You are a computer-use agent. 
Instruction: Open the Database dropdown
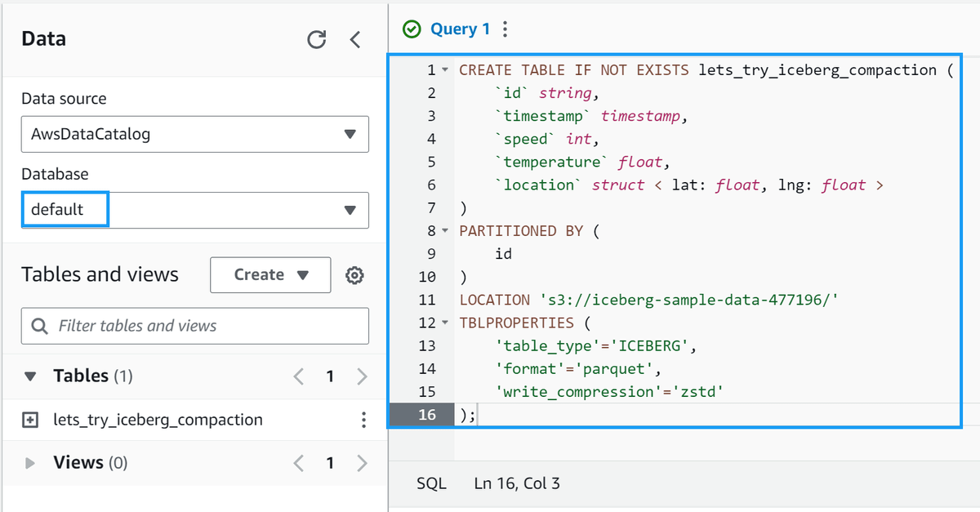coord(194,210)
